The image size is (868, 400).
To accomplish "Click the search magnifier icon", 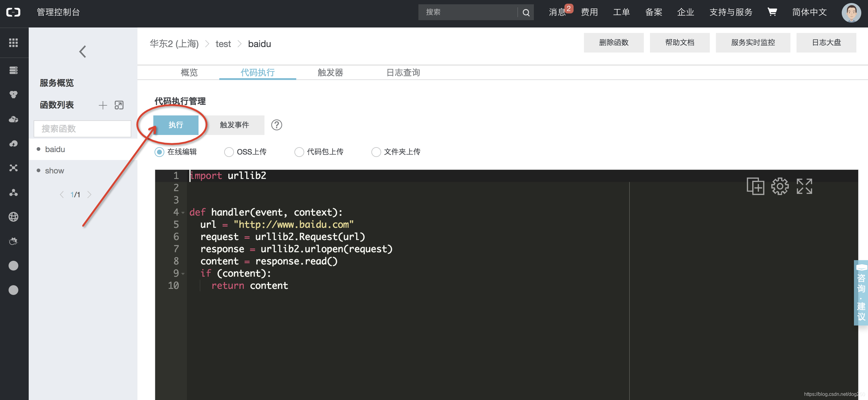I will pos(526,13).
